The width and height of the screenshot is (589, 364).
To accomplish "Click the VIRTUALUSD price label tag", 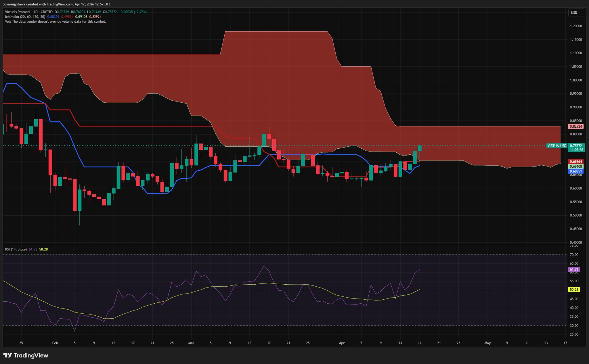I will (557, 146).
